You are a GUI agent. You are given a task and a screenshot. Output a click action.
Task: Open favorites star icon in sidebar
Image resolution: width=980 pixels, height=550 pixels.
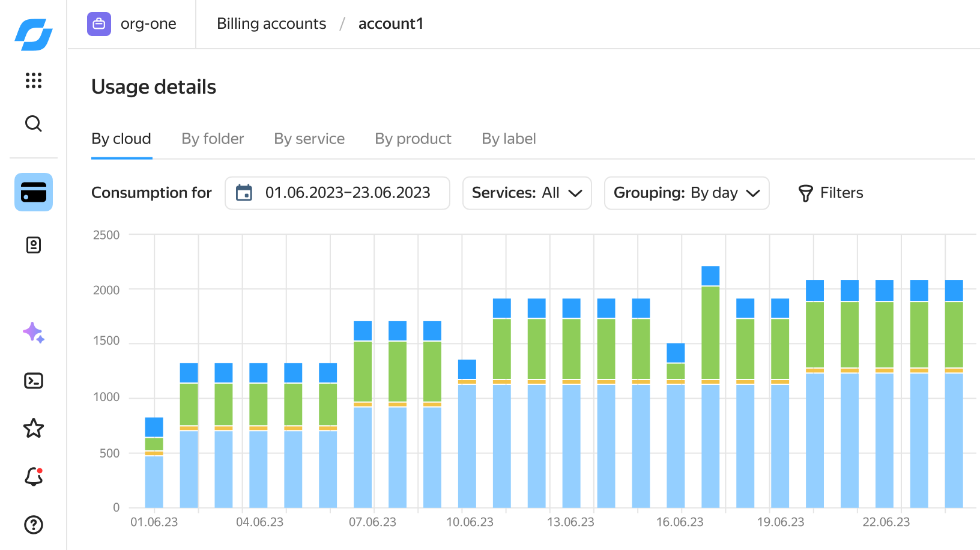point(34,428)
